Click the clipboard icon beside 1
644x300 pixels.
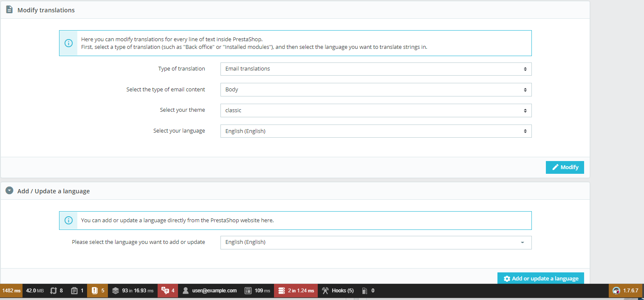coord(74,291)
